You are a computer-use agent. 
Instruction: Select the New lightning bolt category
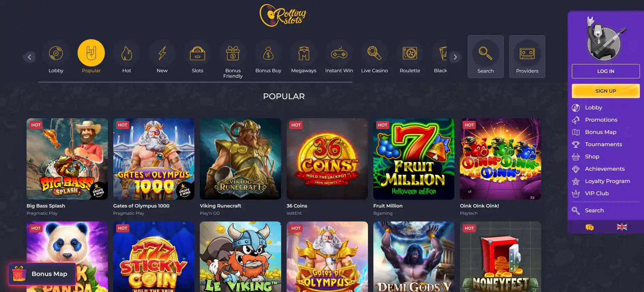162,53
